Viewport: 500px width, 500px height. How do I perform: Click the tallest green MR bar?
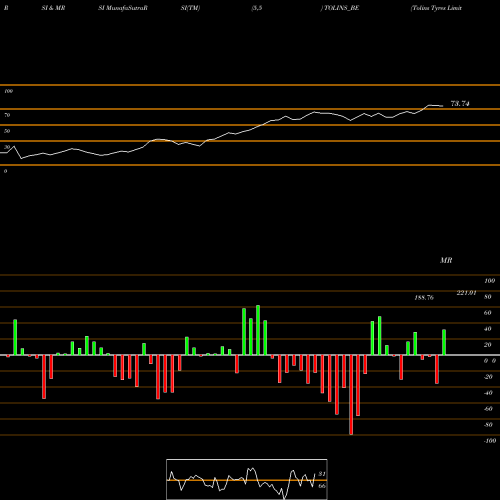(x=258, y=330)
